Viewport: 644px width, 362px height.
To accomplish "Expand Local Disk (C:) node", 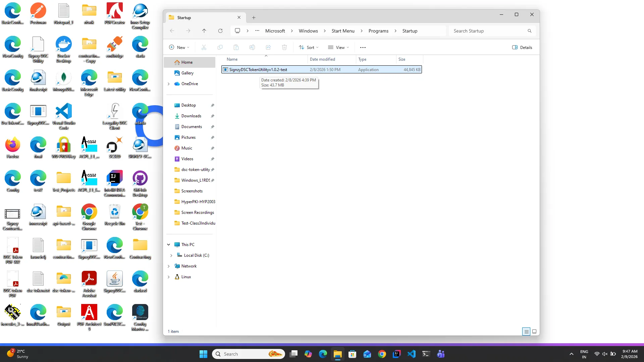I will point(171,255).
